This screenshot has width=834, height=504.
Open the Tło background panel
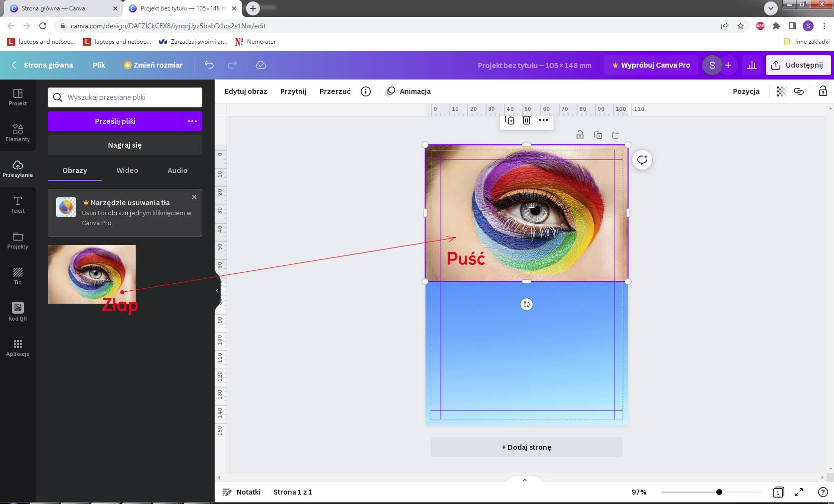[18, 276]
